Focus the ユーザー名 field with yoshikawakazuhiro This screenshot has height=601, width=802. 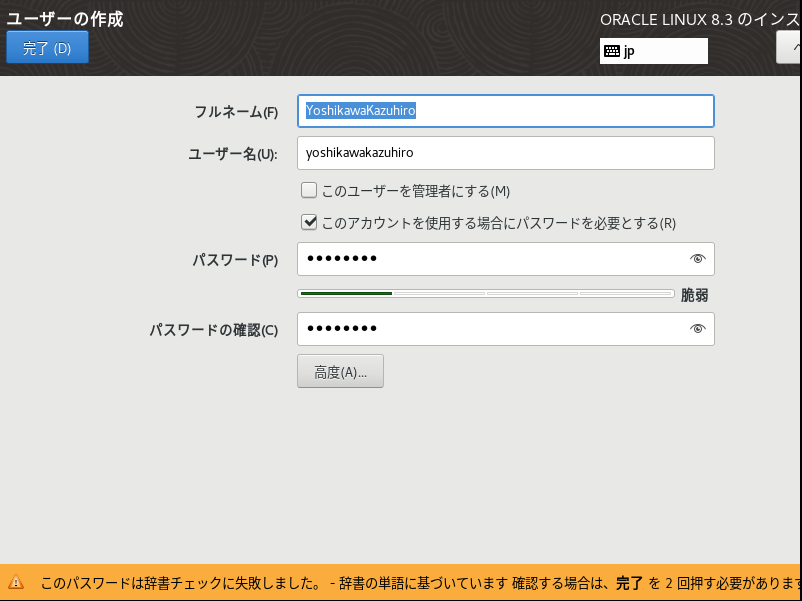coord(505,153)
